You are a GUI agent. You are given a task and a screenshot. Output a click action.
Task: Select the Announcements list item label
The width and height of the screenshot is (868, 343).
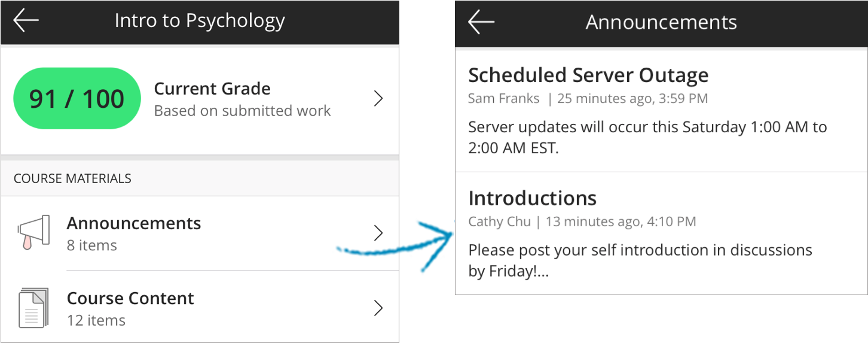(x=134, y=223)
